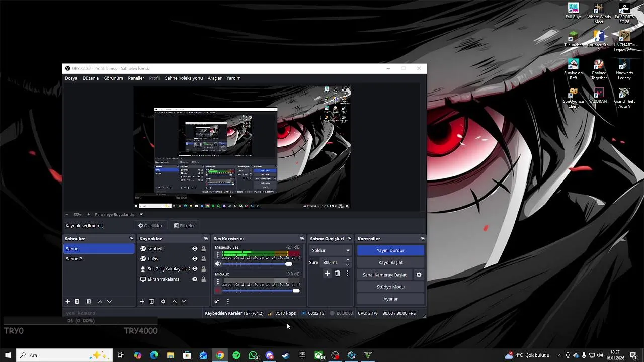Remove the selected source with the Kaynaklar trash icon
Viewport: 644px width, 362px height.
coord(152,301)
